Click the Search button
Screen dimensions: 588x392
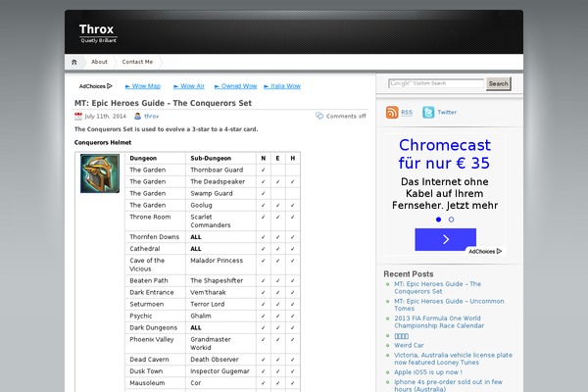499,83
